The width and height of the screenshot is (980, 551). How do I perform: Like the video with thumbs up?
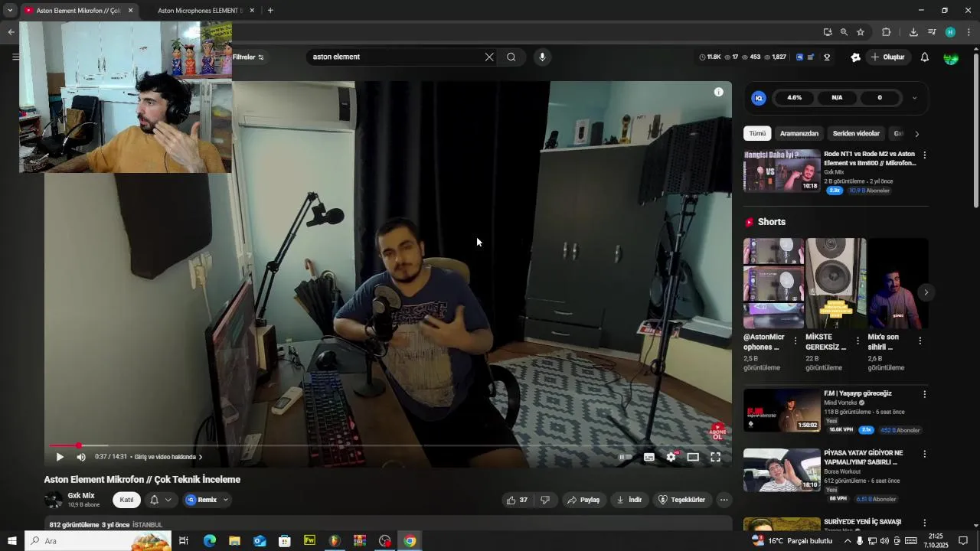[x=517, y=500]
